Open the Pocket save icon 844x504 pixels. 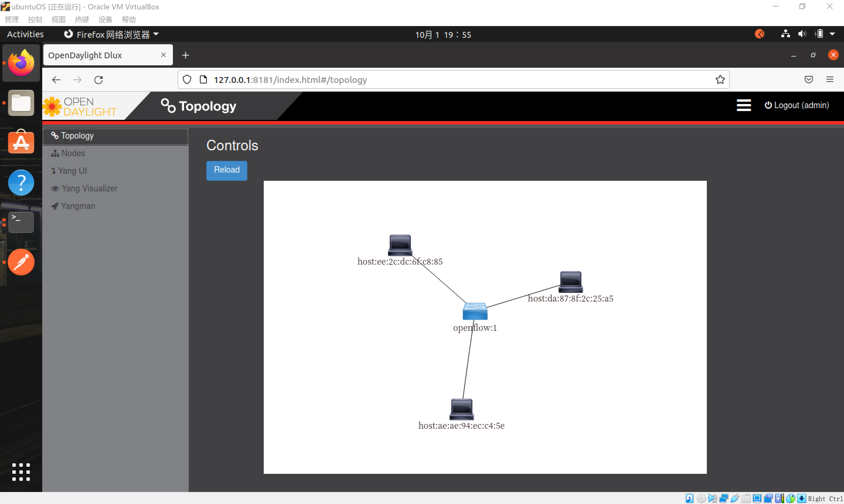click(809, 80)
